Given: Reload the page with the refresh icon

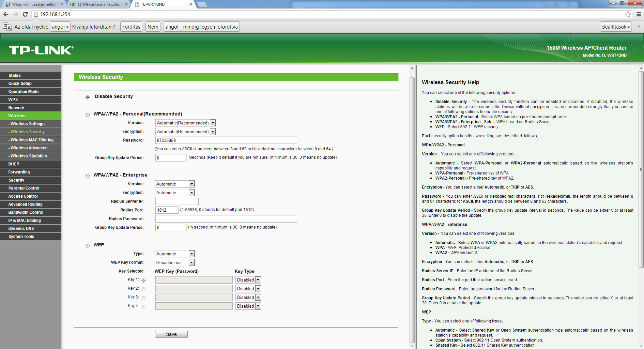Looking at the screenshot, I should coord(25,14).
